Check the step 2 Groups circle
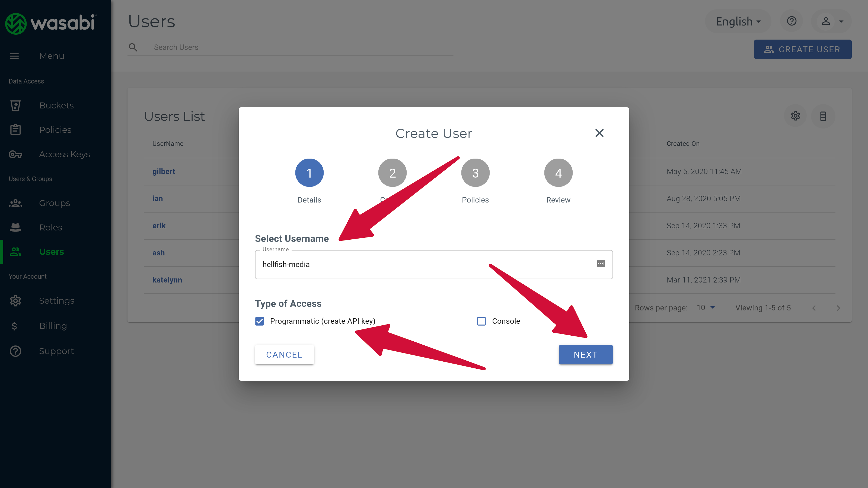The width and height of the screenshot is (868, 488). coord(392,173)
